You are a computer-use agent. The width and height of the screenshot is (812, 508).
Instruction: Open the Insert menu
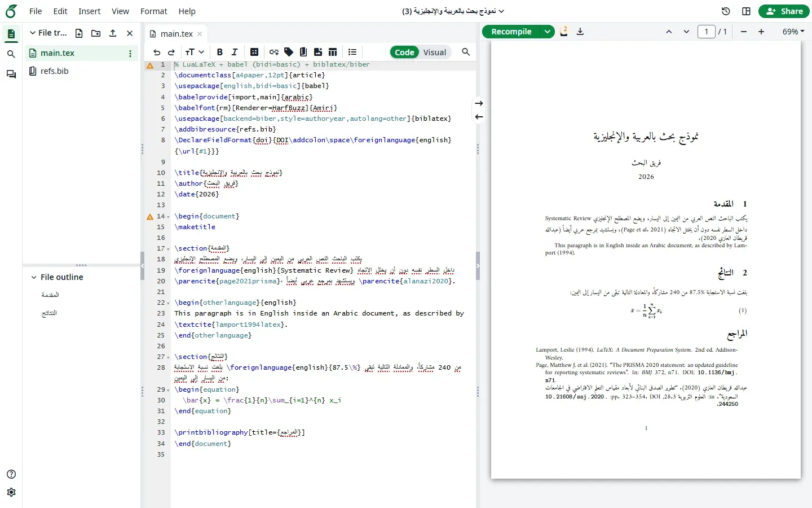point(90,11)
